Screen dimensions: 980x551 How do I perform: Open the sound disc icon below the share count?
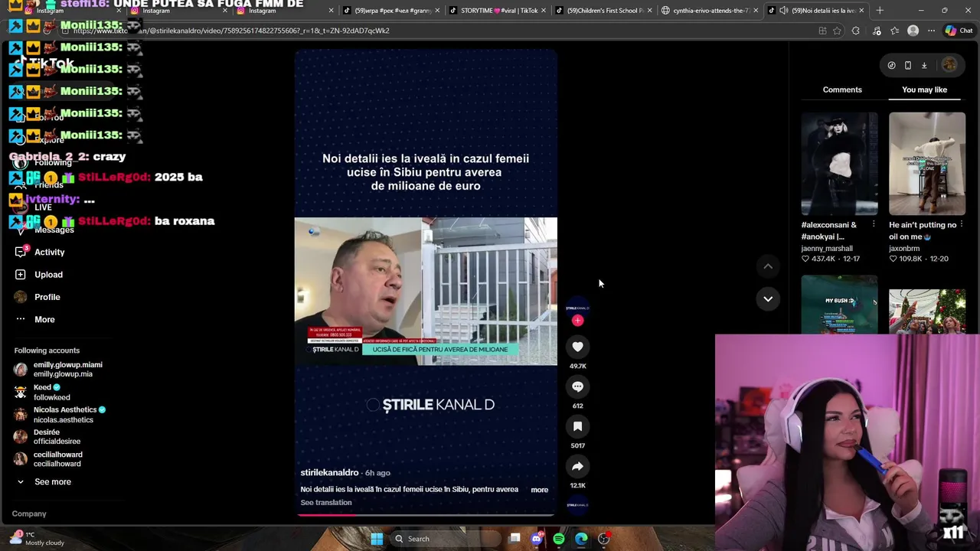tap(577, 505)
